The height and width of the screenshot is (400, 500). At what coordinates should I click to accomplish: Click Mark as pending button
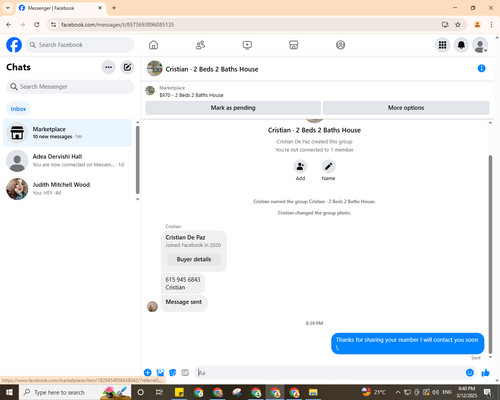tap(233, 108)
